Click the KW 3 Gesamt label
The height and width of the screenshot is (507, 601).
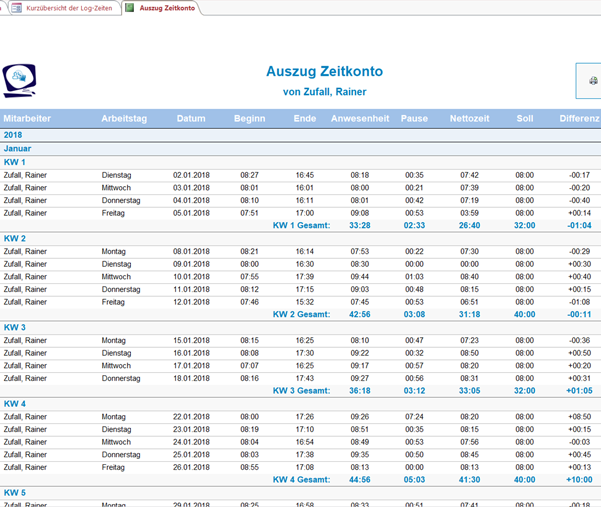point(301,391)
